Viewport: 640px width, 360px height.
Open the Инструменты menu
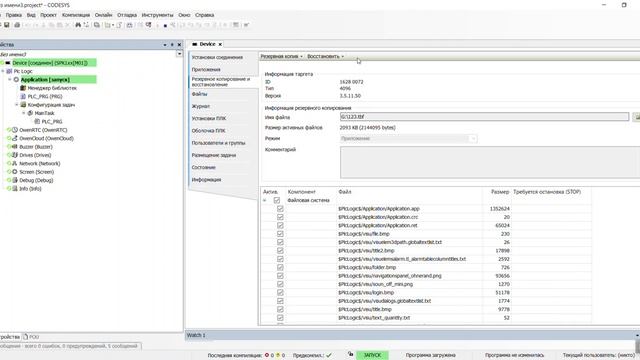click(157, 15)
